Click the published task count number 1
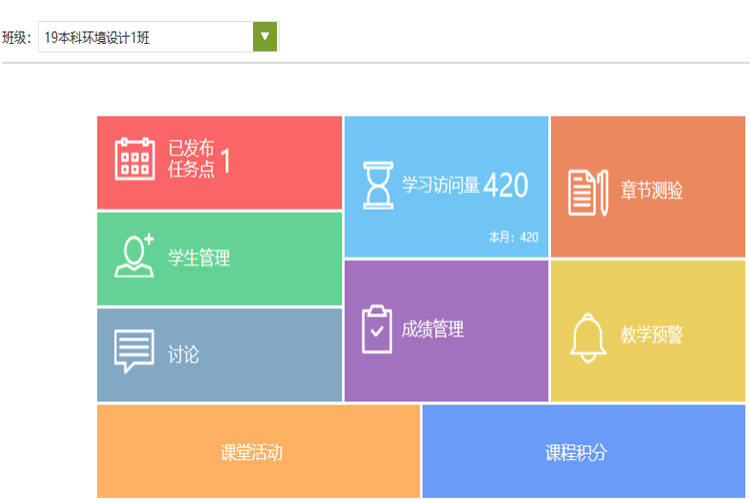The width and height of the screenshot is (750, 500). (226, 161)
